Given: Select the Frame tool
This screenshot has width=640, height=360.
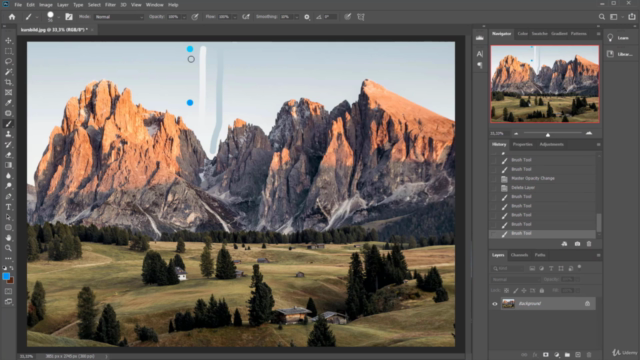Looking at the screenshot, I should (8, 93).
